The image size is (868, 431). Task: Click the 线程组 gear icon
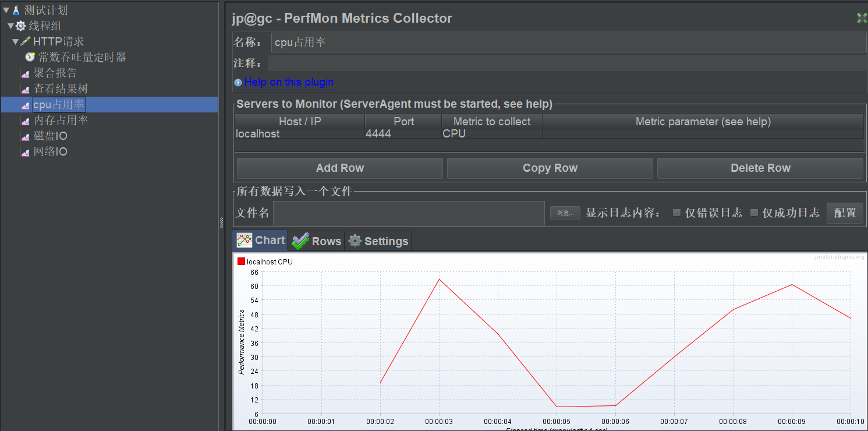20,26
